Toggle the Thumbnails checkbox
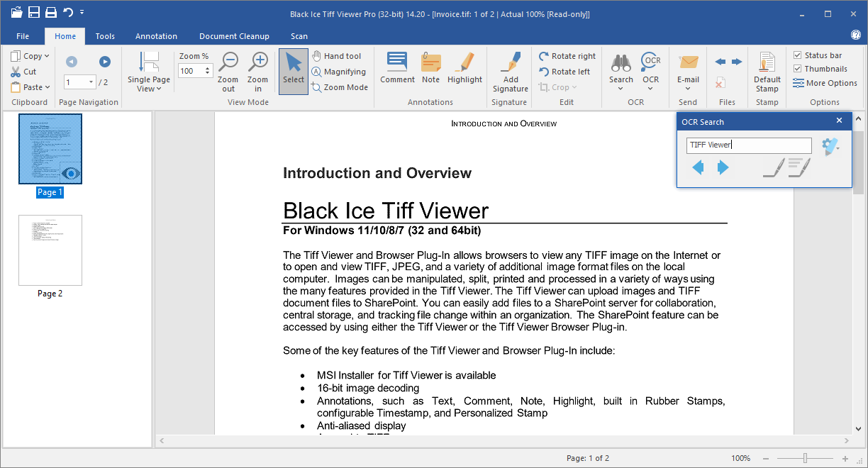This screenshot has width=868, height=468. tap(820, 69)
